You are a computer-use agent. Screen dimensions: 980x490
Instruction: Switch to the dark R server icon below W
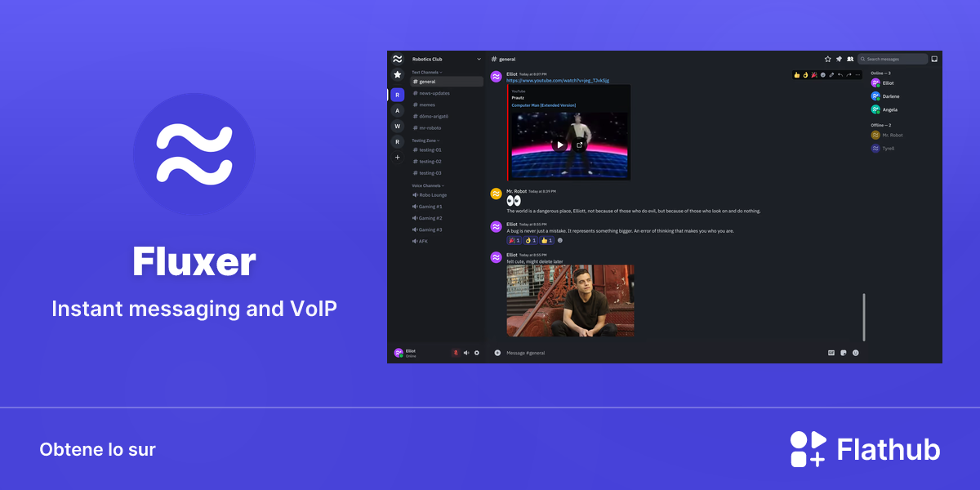[398, 141]
